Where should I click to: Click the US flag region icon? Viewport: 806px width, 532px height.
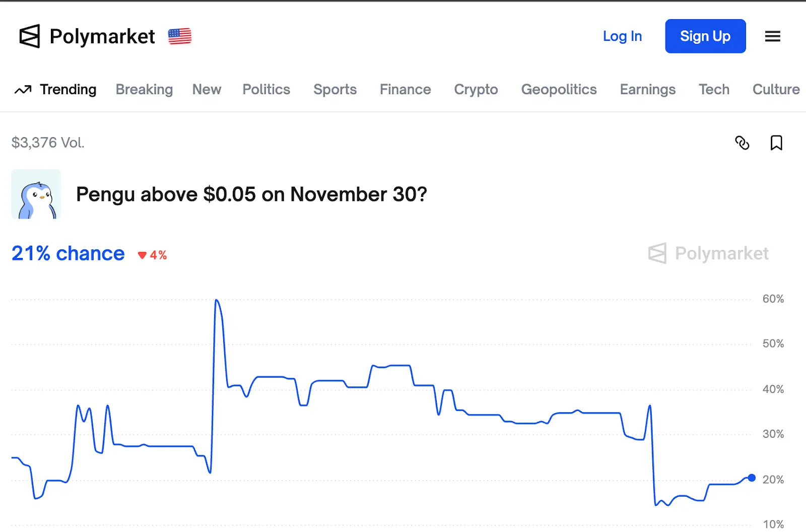point(180,36)
